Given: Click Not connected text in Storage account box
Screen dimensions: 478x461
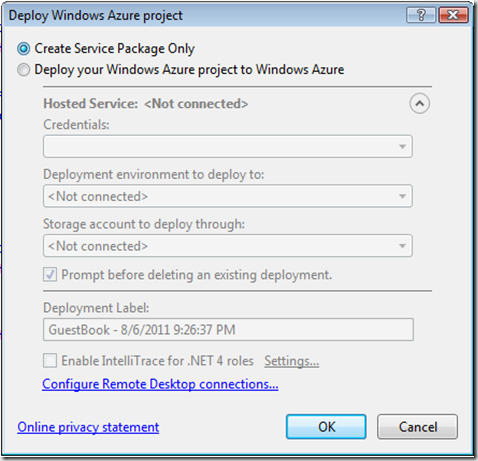Looking at the screenshot, I should pos(98,246).
